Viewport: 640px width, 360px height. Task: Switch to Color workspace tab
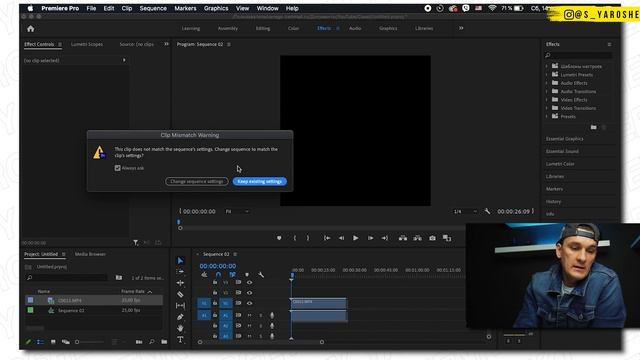(293, 29)
